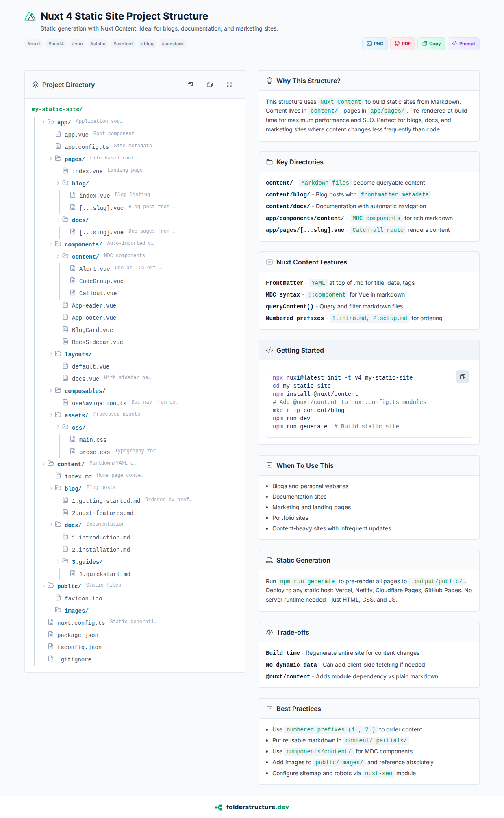Select the my-static-site/ root folder label
This screenshot has width=504, height=818.
[x=57, y=109]
